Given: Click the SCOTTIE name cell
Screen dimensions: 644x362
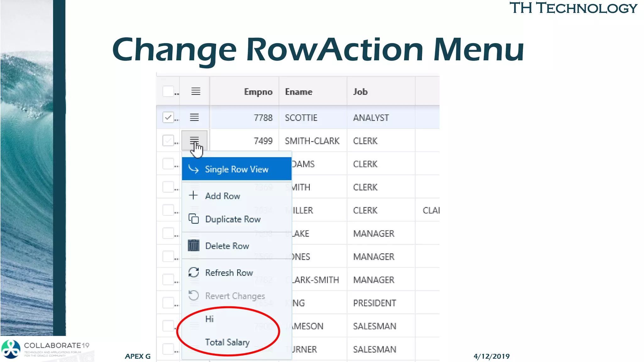Looking at the screenshot, I should (x=313, y=118).
